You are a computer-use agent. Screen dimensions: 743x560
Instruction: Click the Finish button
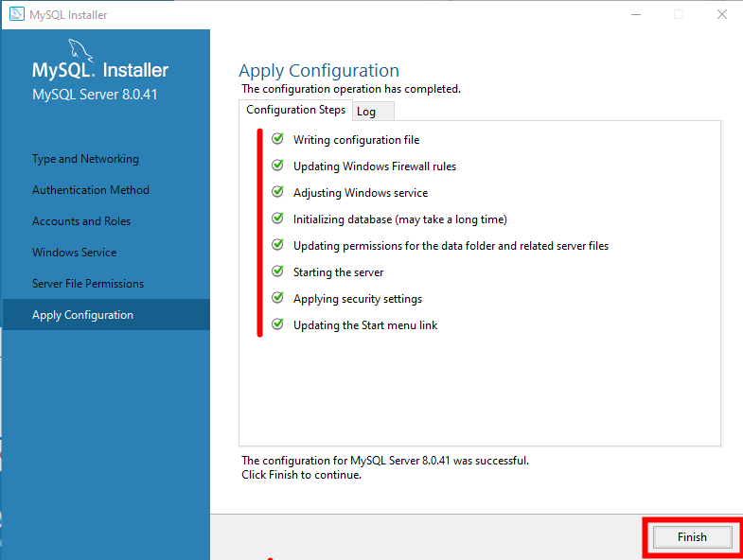pos(692,536)
